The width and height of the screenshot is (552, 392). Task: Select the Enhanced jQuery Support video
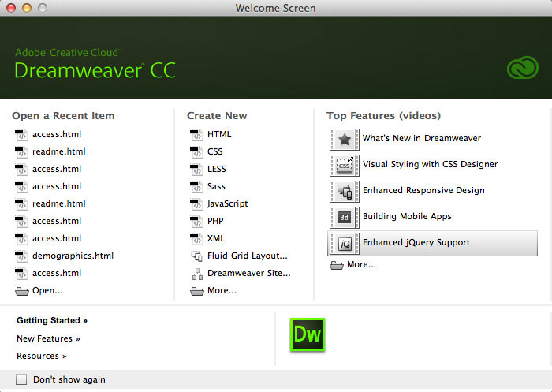[x=432, y=244]
